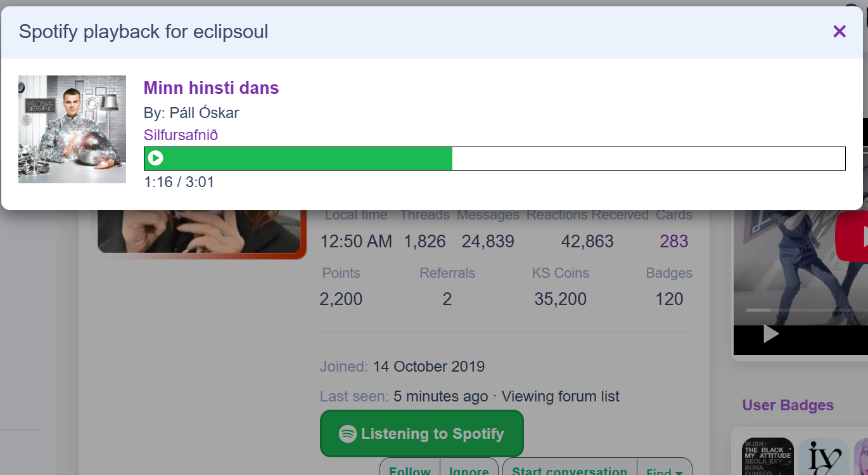Click the red YouTube play button
The width and height of the screenshot is (868, 475).
pyautogui.click(x=852, y=235)
